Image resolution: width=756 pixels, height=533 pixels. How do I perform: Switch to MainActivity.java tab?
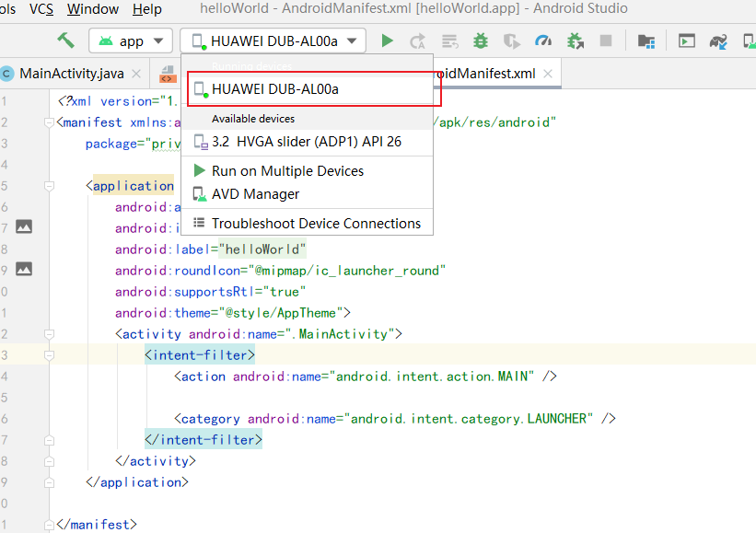click(x=71, y=74)
